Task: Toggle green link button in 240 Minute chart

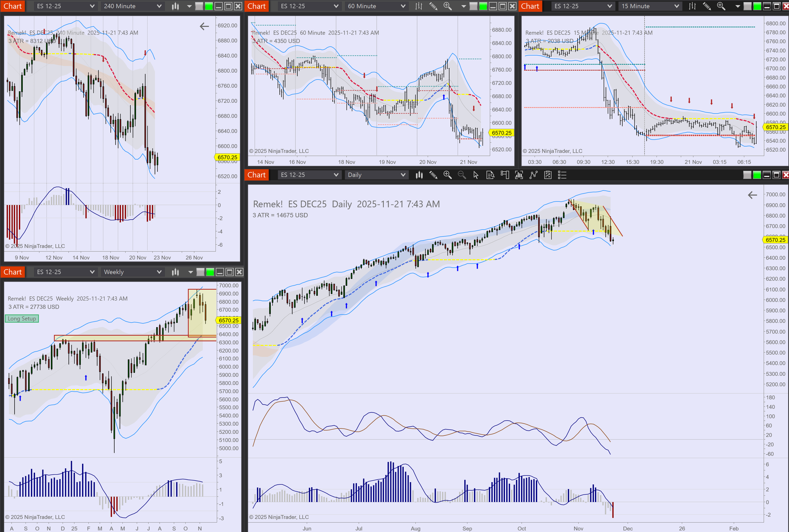Action: (x=209, y=6)
